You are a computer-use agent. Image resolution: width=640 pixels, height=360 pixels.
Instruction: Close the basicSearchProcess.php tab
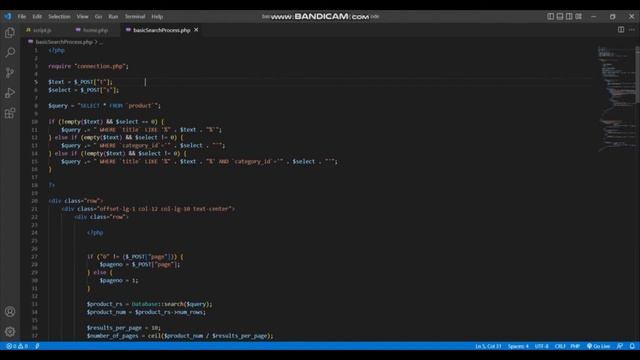[196, 30]
